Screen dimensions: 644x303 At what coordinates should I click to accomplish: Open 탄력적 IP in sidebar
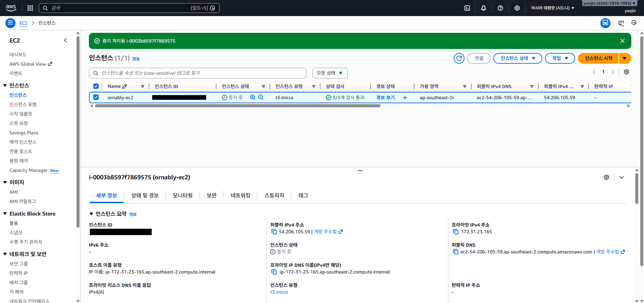point(19,273)
